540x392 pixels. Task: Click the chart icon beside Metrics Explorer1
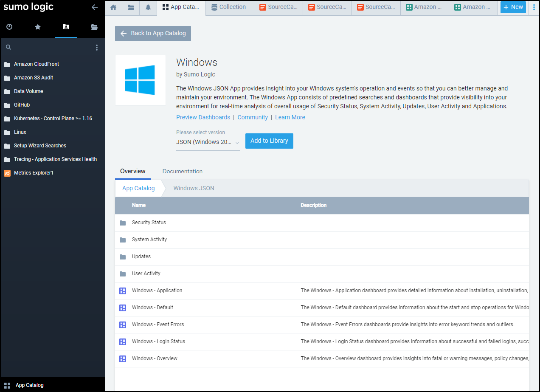(x=7, y=173)
